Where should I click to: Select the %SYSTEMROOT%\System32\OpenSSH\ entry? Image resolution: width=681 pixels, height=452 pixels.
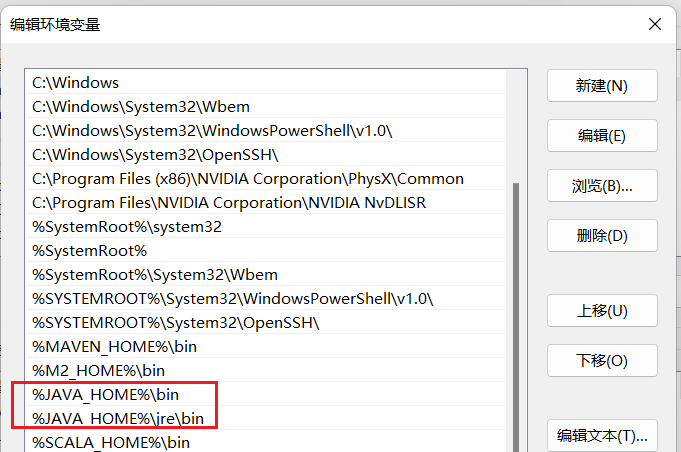[265, 323]
